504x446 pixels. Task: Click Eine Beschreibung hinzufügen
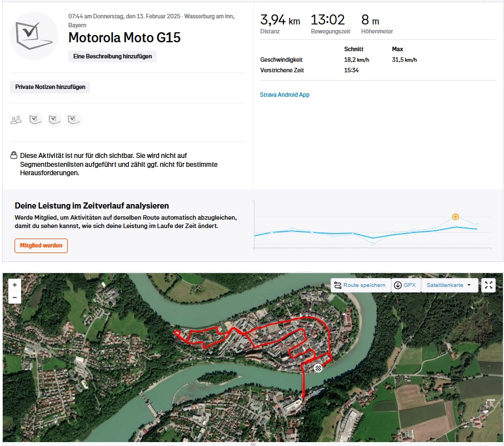112,56
